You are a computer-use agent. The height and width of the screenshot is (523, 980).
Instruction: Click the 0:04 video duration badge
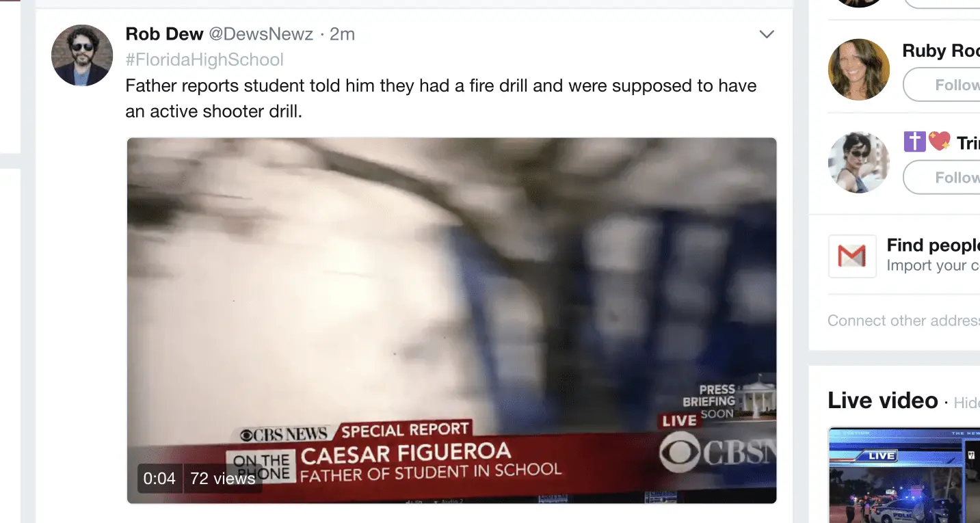[x=159, y=479]
